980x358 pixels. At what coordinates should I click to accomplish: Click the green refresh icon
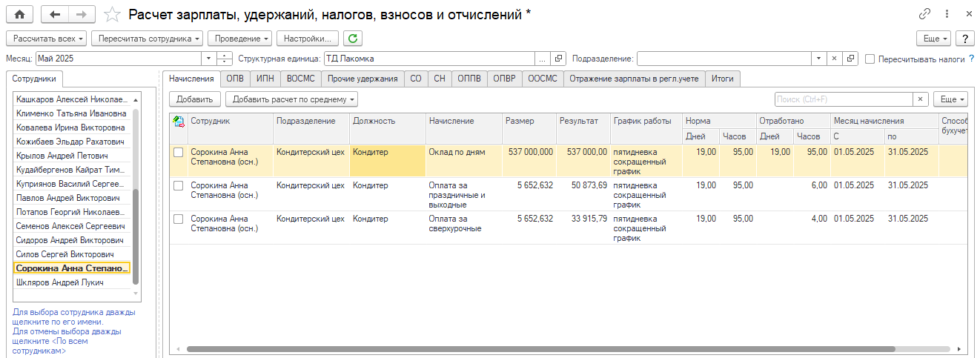354,38
